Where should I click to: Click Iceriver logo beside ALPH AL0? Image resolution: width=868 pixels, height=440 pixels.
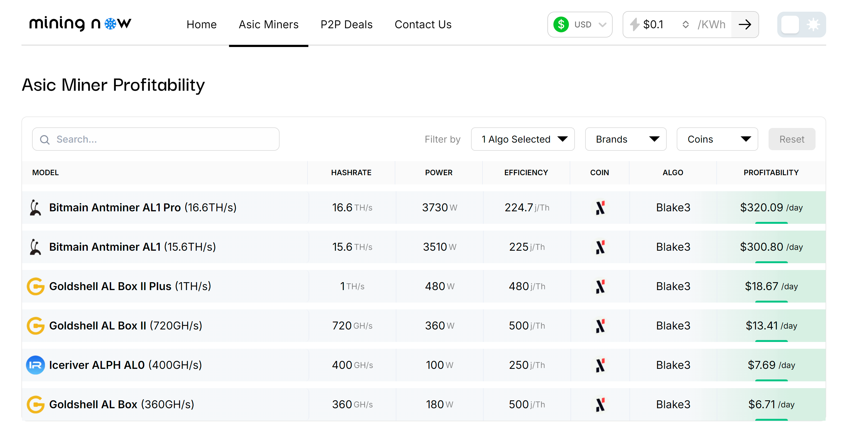click(x=35, y=365)
